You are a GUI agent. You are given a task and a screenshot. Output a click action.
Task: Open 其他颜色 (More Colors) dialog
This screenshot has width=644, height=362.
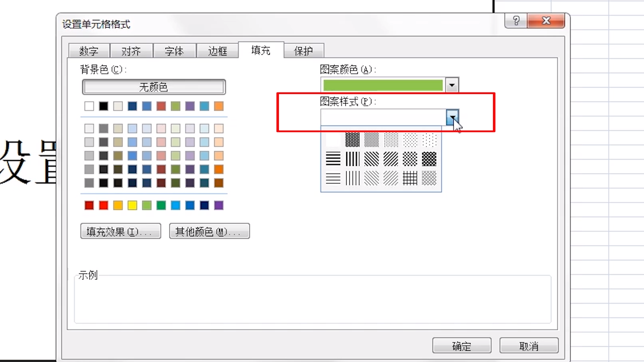pos(209,231)
